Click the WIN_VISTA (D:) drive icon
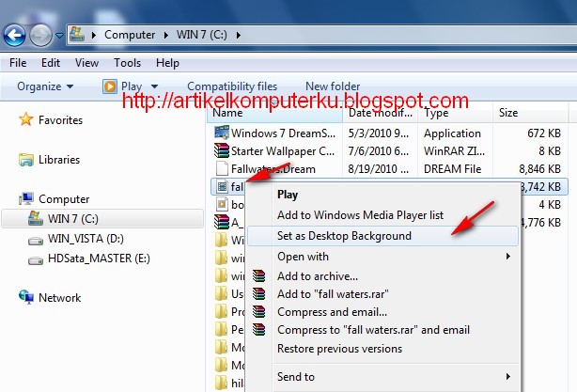This screenshot has height=392, width=577. 36,241
